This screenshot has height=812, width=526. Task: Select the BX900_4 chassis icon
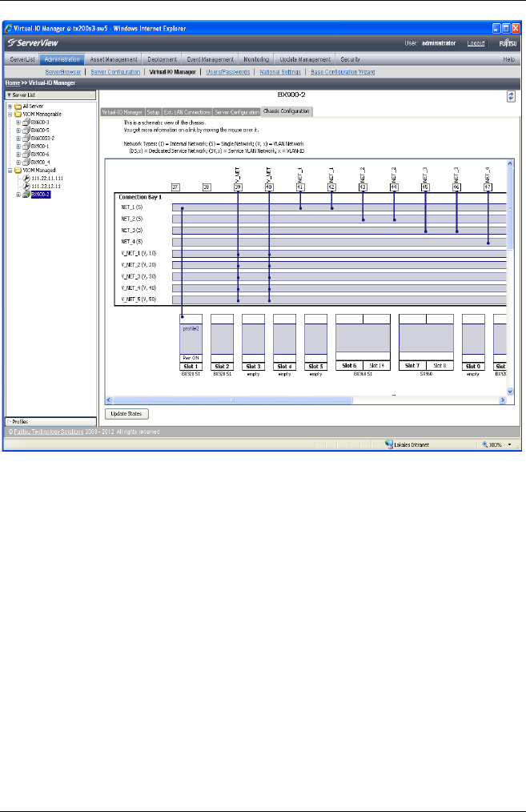click(x=26, y=162)
